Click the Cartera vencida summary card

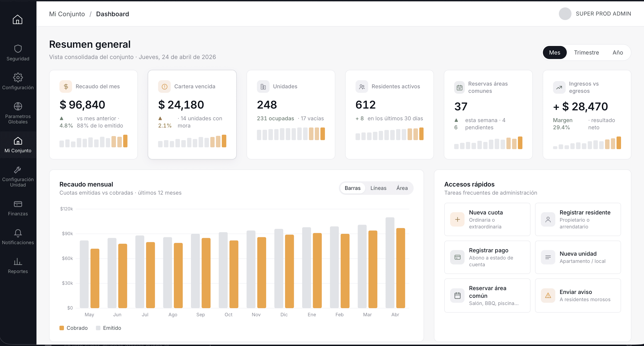(x=192, y=115)
